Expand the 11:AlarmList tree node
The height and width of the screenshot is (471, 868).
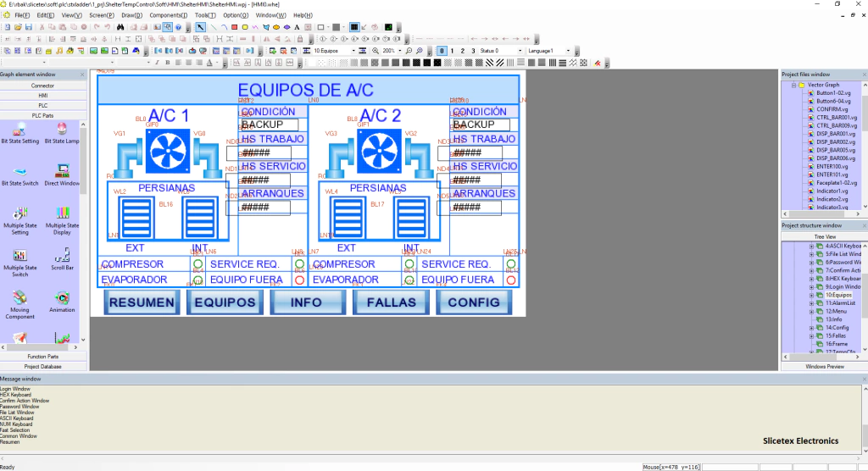tap(811, 303)
